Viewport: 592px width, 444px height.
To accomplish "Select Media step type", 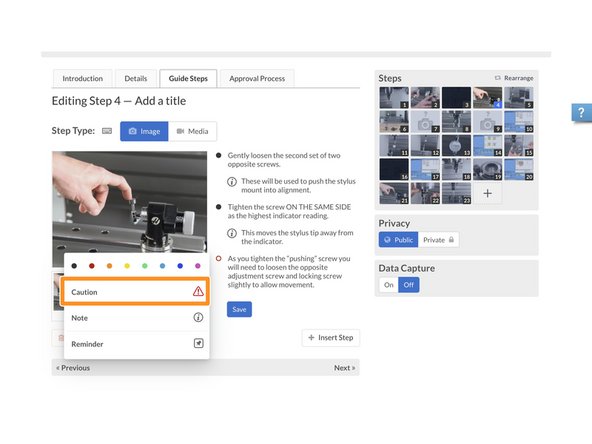I will 193,131.
